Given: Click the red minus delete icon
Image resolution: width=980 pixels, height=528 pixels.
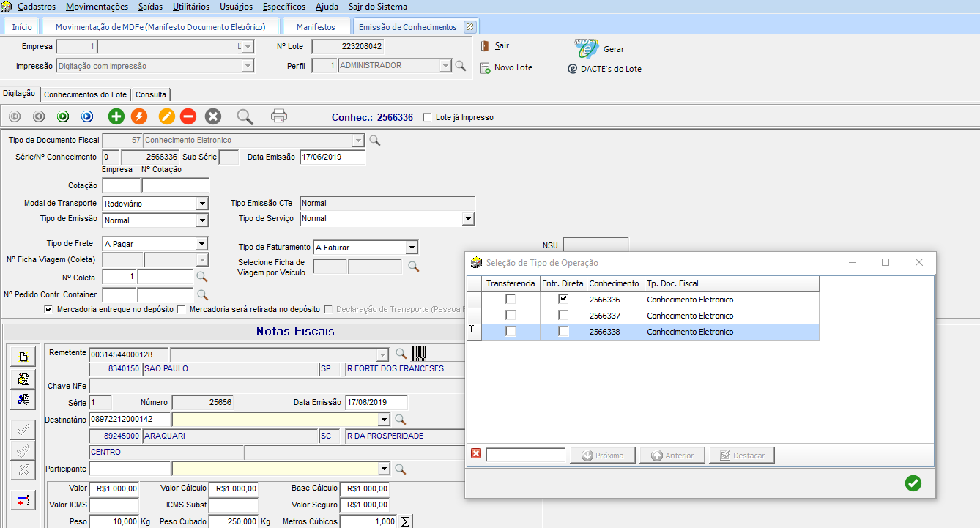Looking at the screenshot, I should pyautogui.click(x=188, y=116).
